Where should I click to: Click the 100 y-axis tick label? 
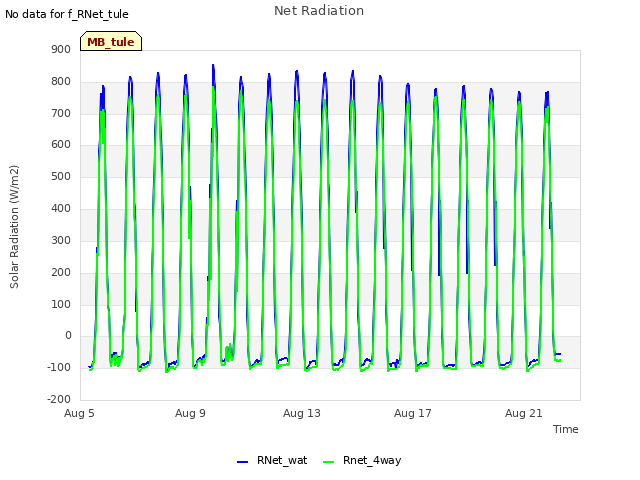(61, 304)
